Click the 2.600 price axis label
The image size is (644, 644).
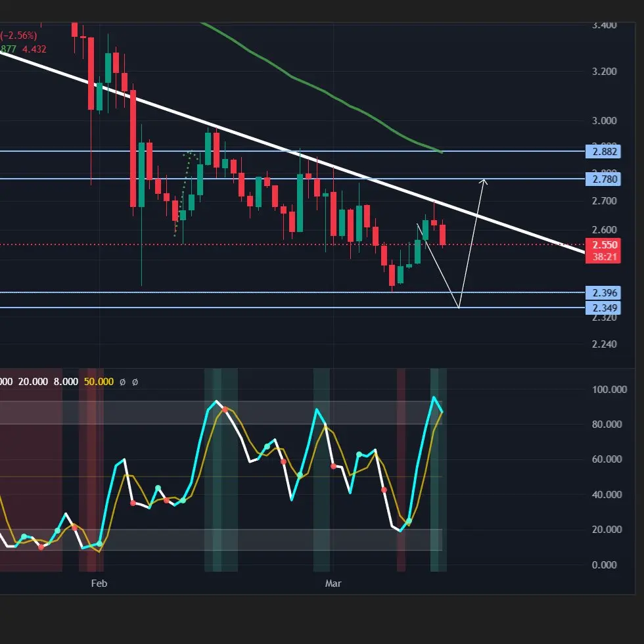604,229
